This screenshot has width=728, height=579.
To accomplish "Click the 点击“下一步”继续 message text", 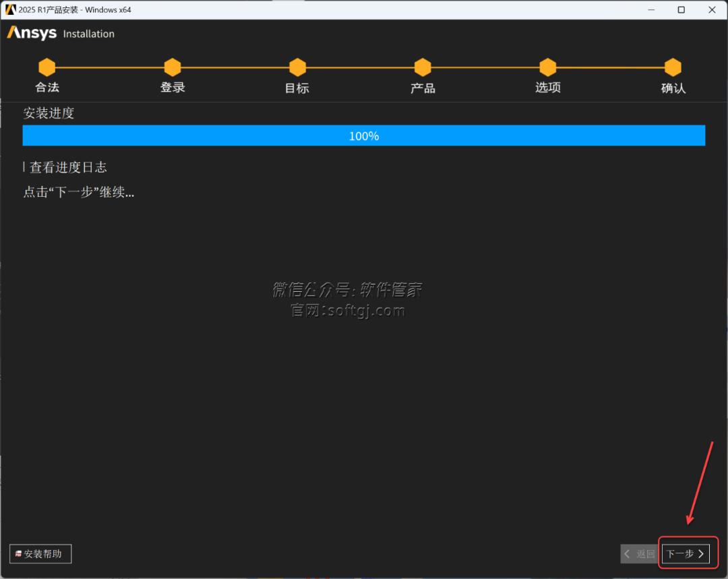I will pyautogui.click(x=79, y=191).
